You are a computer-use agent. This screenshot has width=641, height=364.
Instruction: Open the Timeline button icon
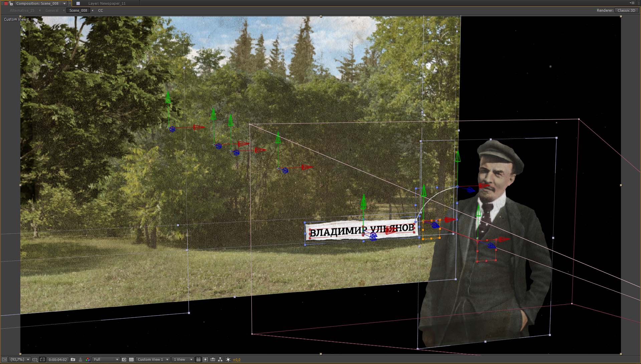pyautogui.click(x=213, y=359)
